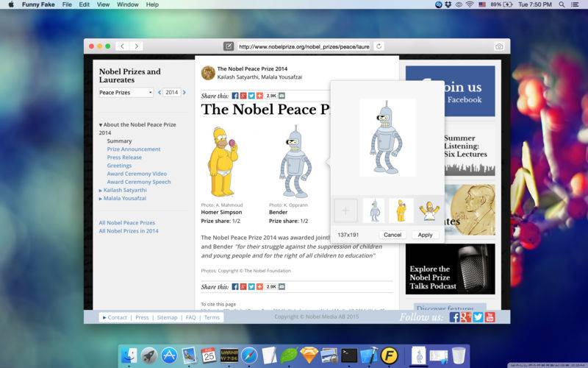Image resolution: width=588 pixels, height=368 pixels.
Task: Open the Press Release link
Action: (124, 158)
